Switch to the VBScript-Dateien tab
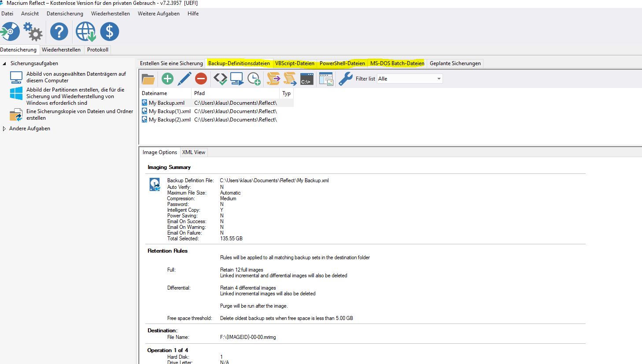Screen dimensions: 642x364 pos(295,63)
